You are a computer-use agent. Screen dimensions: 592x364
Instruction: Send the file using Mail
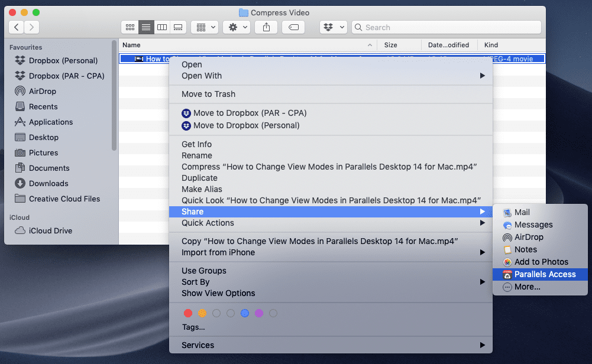[x=521, y=212]
